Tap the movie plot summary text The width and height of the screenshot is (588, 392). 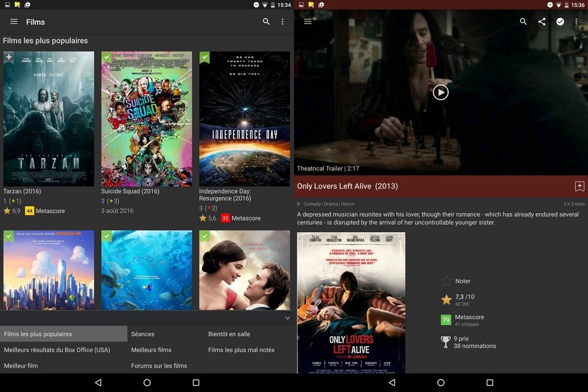tap(438, 219)
